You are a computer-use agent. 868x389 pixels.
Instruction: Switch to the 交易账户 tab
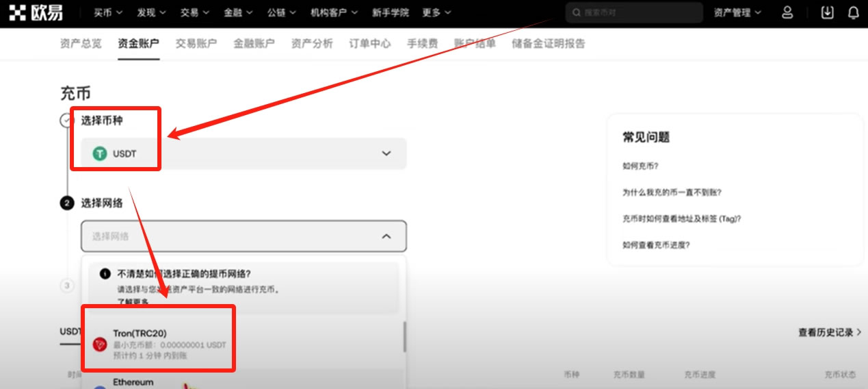(x=196, y=43)
